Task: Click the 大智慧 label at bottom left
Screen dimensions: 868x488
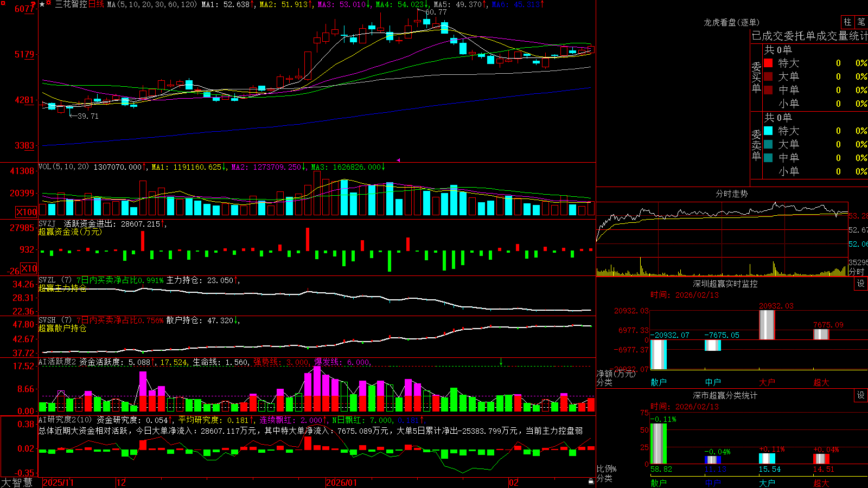Action: coord(17,483)
